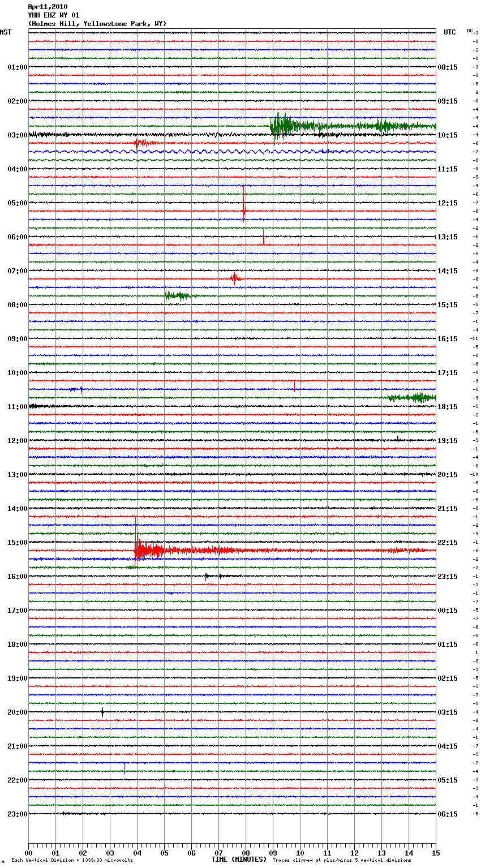Click the 01:00 MST time label
This screenshot has width=481, height=868.
coord(18,67)
